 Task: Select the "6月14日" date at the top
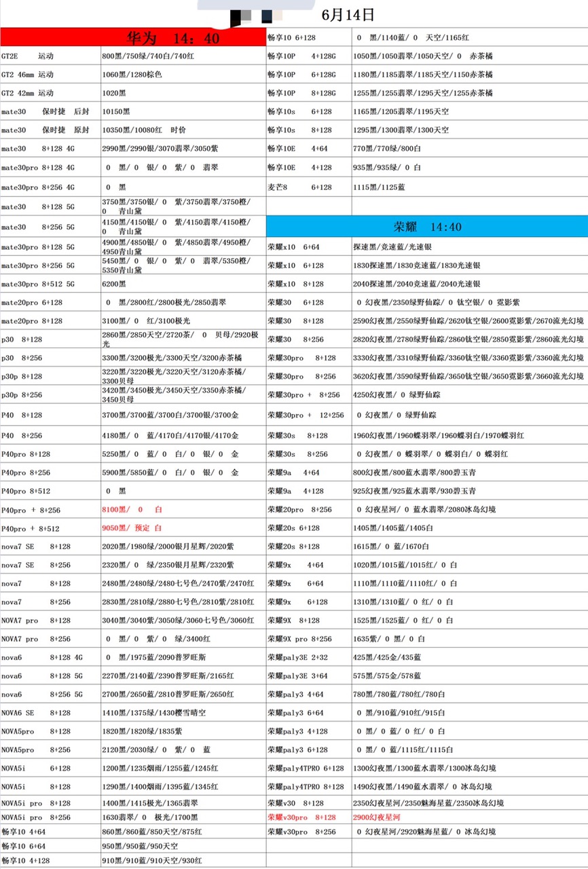348,15
